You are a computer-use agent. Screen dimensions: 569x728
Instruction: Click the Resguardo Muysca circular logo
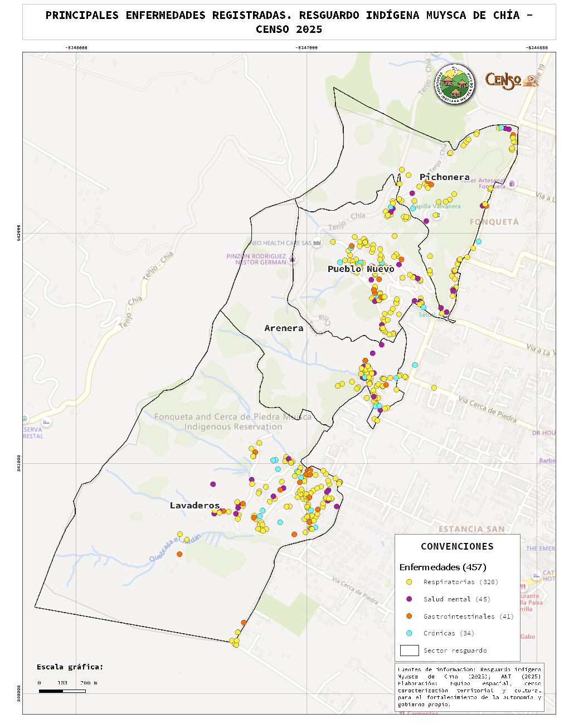click(455, 84)
